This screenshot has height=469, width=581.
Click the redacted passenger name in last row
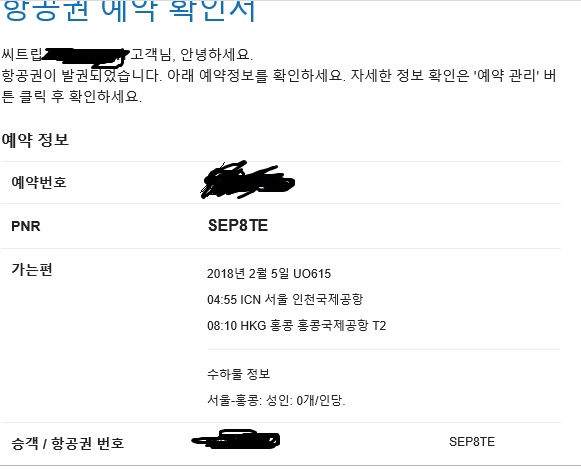click(x=236, y=439)
